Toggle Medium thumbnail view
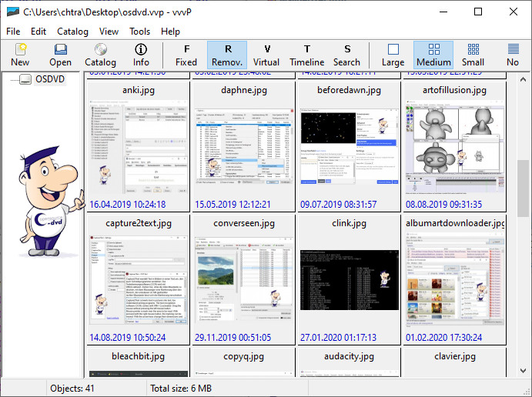532x397 pixels. coord(433,55)
